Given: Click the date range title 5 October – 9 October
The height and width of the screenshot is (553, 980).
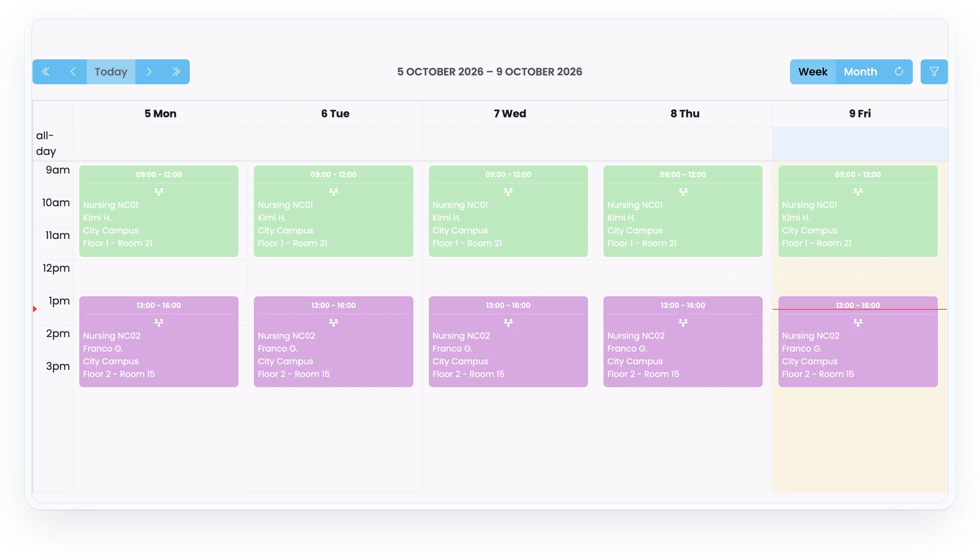Looking at the screenshot, I should tap(490, 72).
